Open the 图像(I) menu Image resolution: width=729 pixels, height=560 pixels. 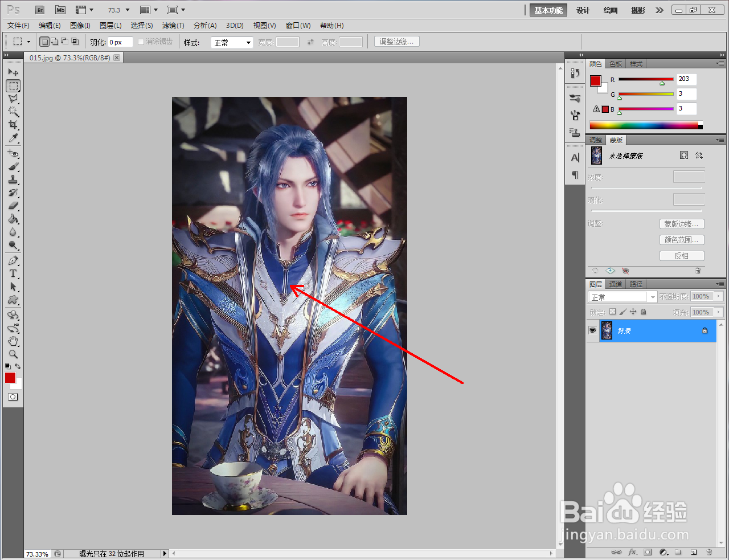[x=80, y=26]
